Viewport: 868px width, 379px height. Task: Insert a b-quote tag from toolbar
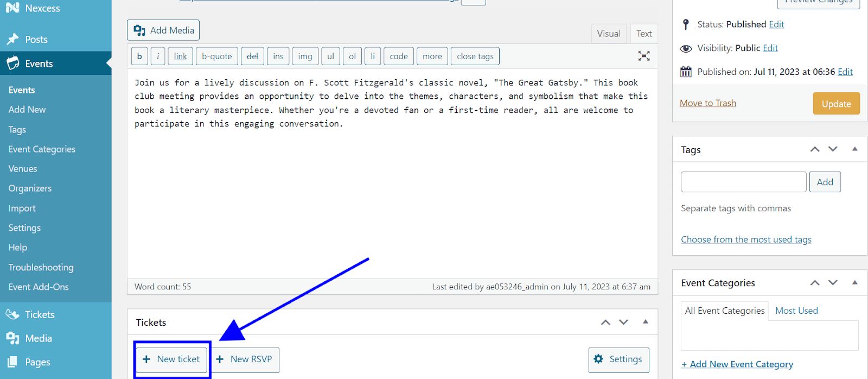pos(216,56)
